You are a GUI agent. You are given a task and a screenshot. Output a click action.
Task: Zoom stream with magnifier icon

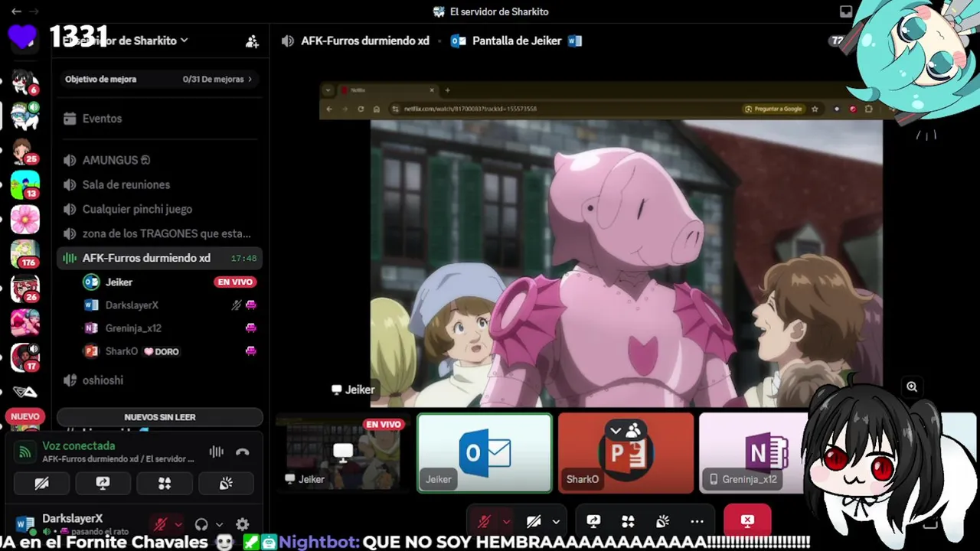912,386
